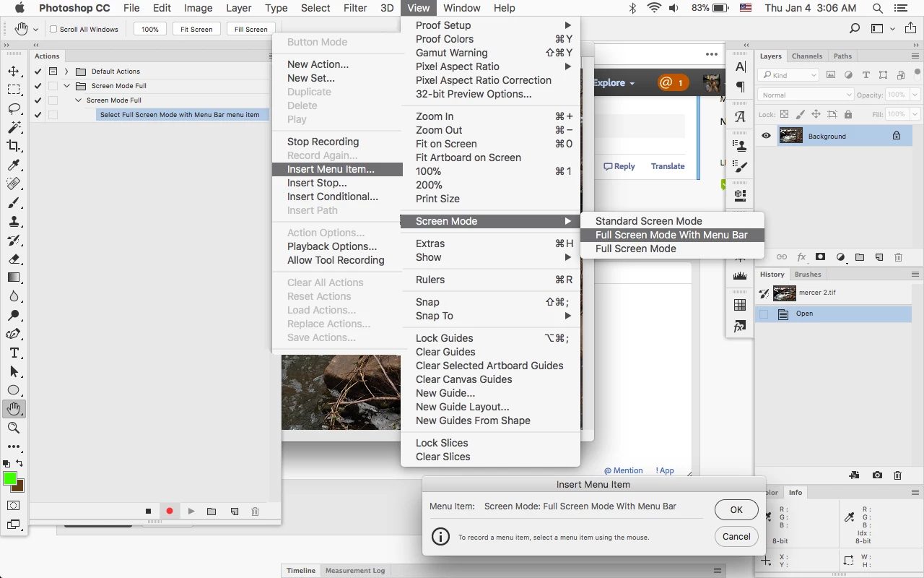The height and width of the screenshot is (578, 924).
Task: Select the Crop tool
Action: click(x=14, y=146)
